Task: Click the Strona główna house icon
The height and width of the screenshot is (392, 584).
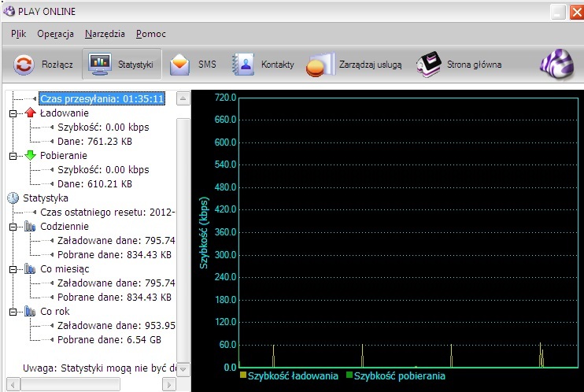Action: 429,65
